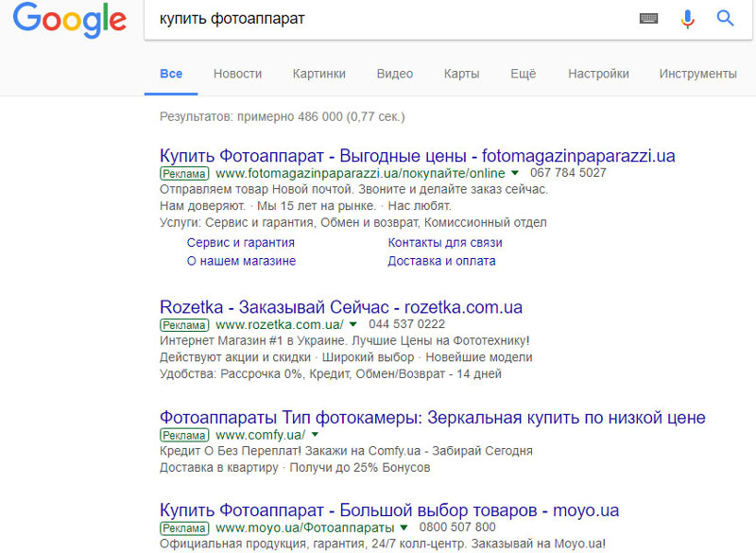Open Comfy 'Фотоаппараты Тип фотокамеры' ad headline
756x553 pixels.
(433, 418)
